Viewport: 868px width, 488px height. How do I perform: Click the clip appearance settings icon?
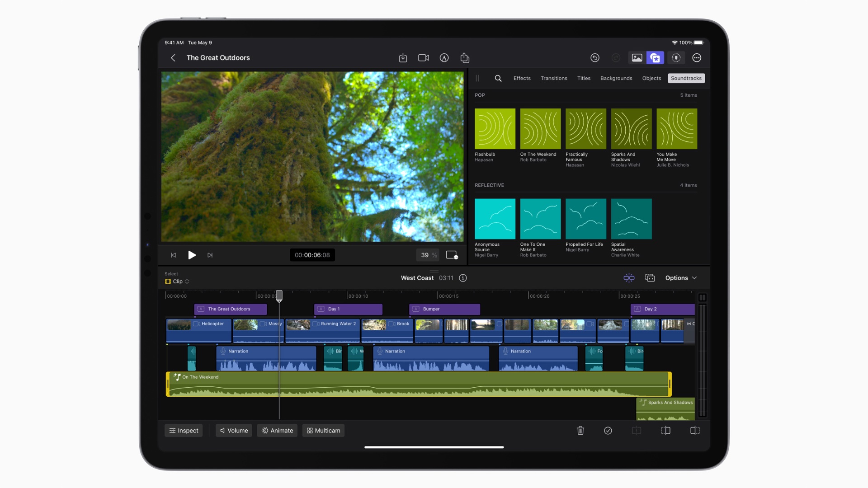point(650,278)
